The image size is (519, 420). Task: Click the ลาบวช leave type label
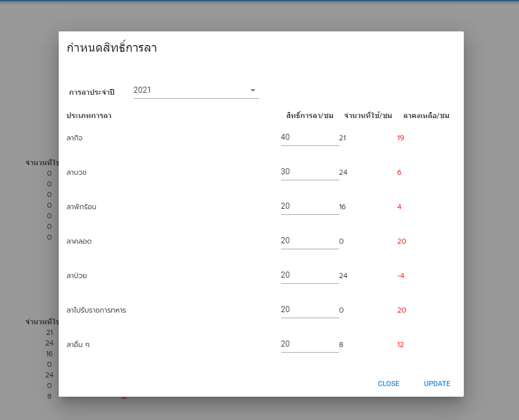[x=76, y=172]
